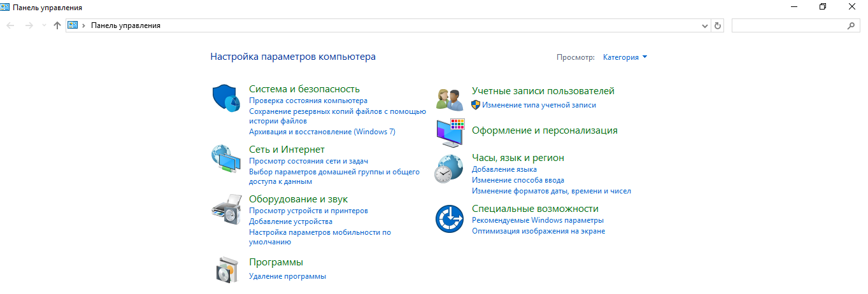Click the Настройка параметров компьютера heading
Viewport: 868px width, 294px height.
[x=293, y=57]
